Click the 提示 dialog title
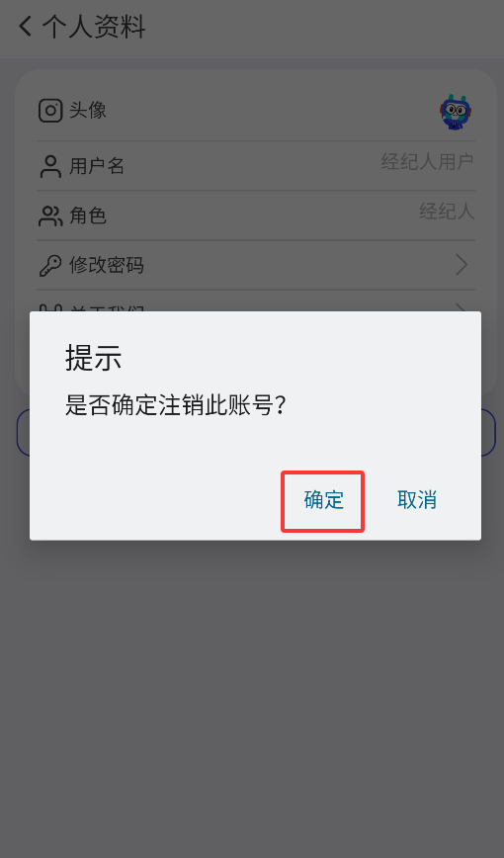 tap(93, 359)
